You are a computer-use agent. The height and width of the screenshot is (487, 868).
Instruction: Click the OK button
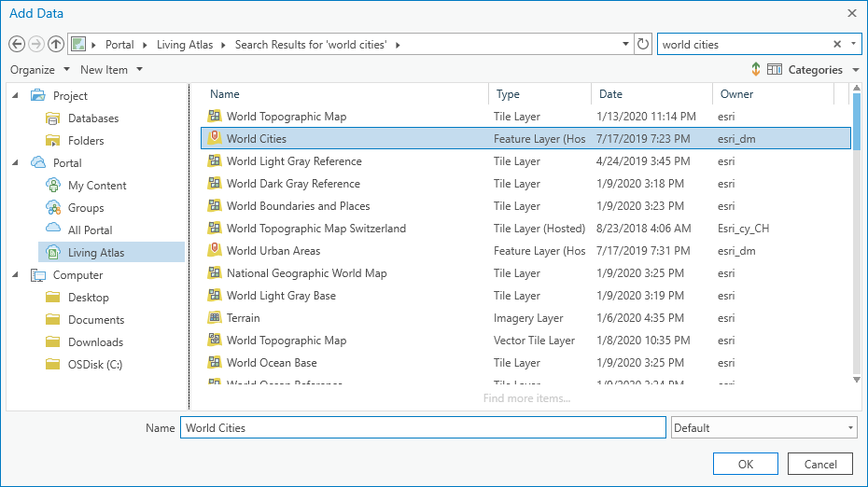(x=745, y=464)
